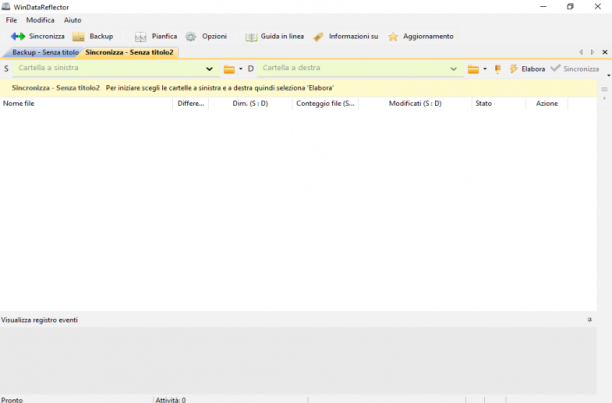Open the left folder button dropdown arrow
Screen dimensions: 612x403
pos(240,69)
